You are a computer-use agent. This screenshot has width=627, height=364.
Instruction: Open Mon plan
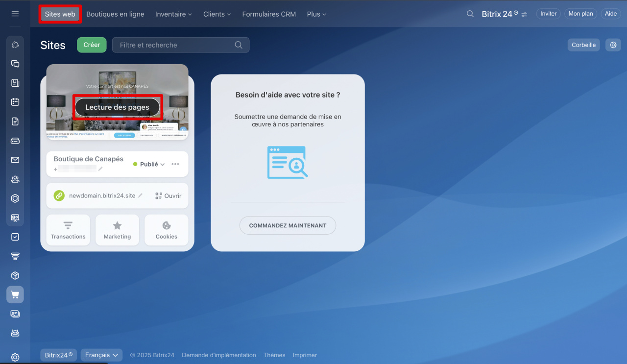[581, 14]
